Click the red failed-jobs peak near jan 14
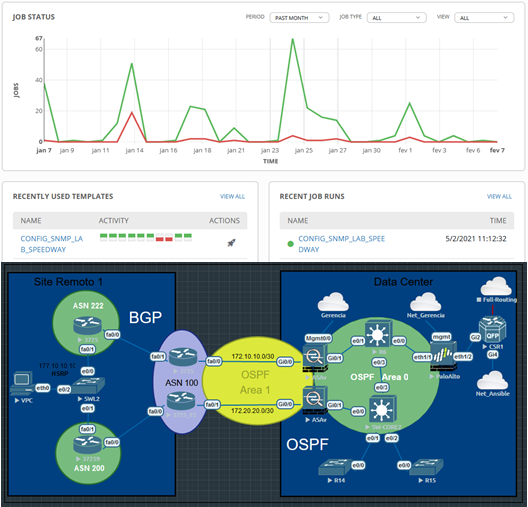The image size is (528, 507). tap(132, 112)
